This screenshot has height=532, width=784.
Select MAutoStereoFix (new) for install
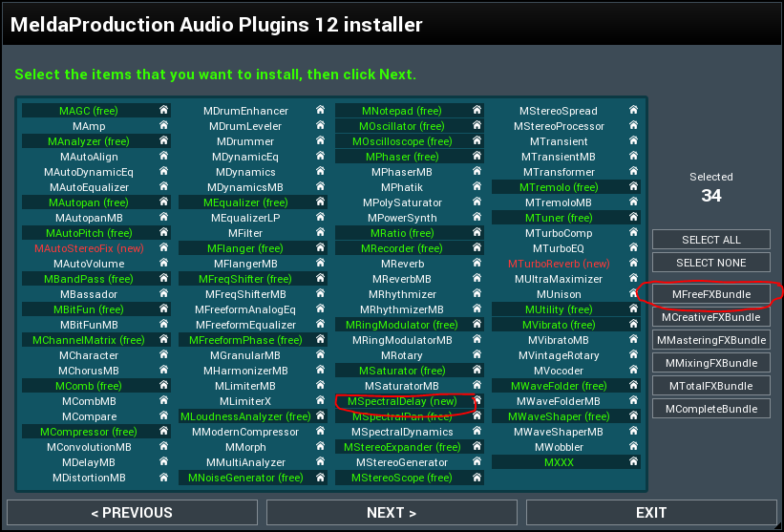pos(89,248)
